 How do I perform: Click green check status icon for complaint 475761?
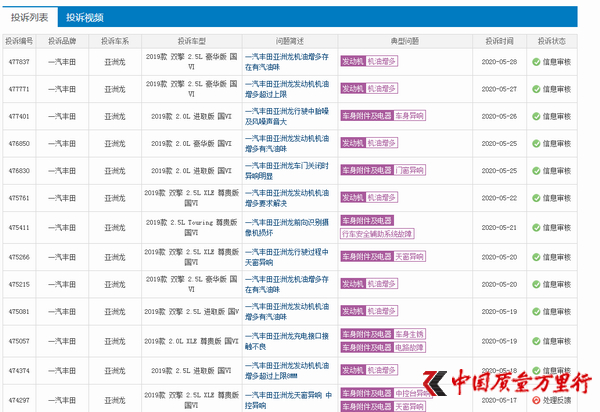(536, 198)
